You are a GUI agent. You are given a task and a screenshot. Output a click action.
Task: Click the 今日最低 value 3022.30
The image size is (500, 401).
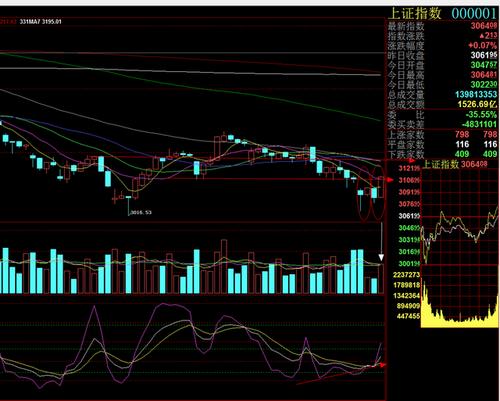[484, 84]
